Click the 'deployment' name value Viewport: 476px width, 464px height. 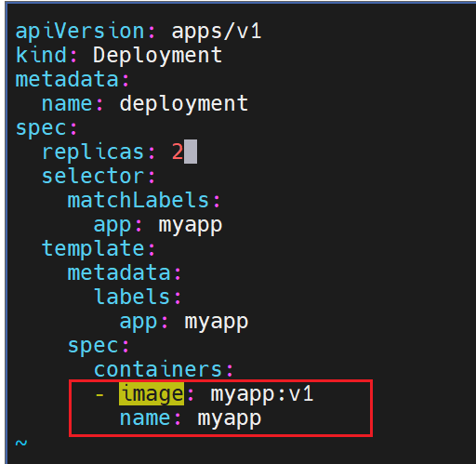[x=184, y=104]
